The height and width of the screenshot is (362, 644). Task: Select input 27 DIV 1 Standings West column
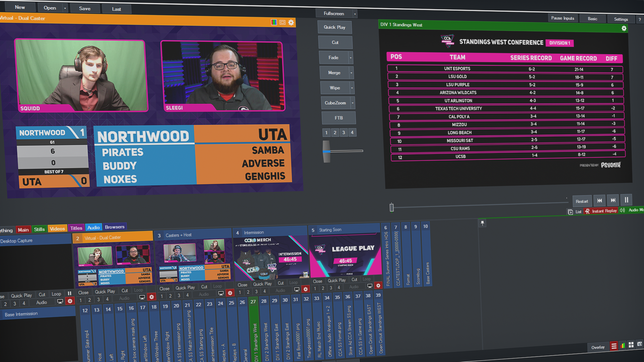point(255,329)
